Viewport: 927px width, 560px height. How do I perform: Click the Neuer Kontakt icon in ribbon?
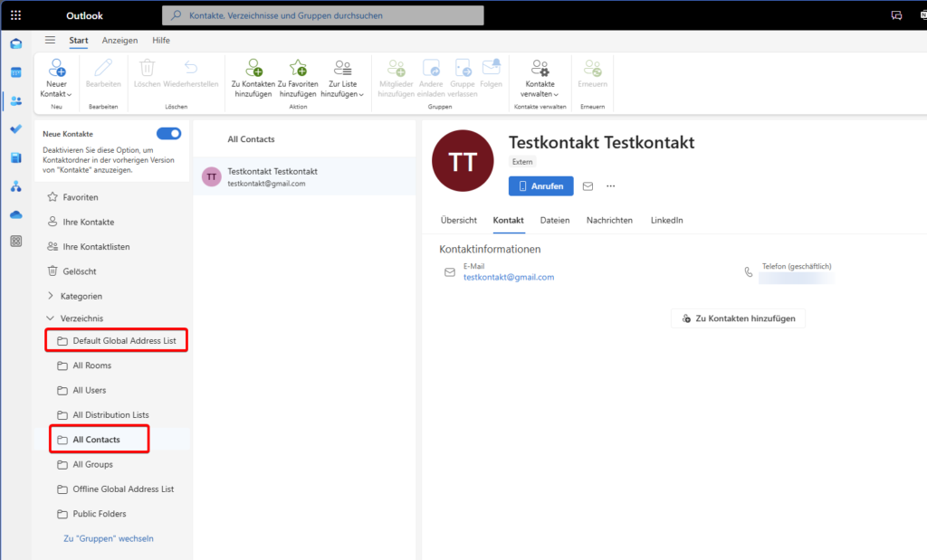tap(56, 69)
